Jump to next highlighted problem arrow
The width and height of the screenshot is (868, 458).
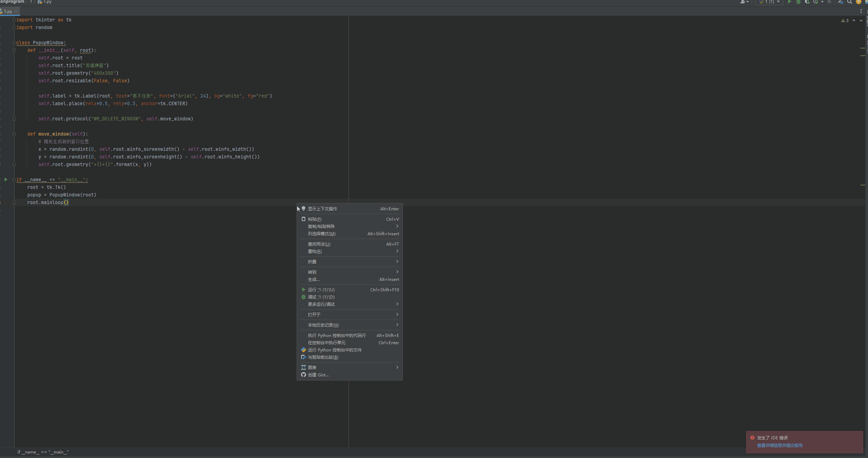861,21
